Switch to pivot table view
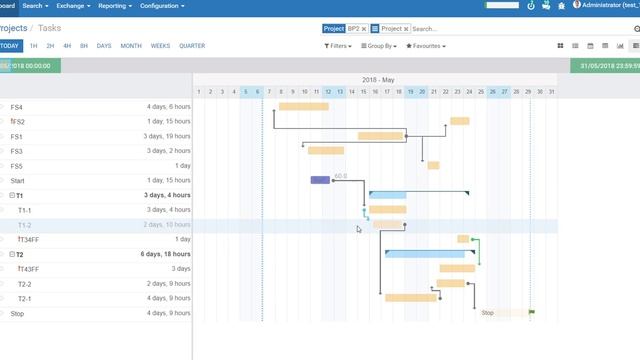 point(605,46)
